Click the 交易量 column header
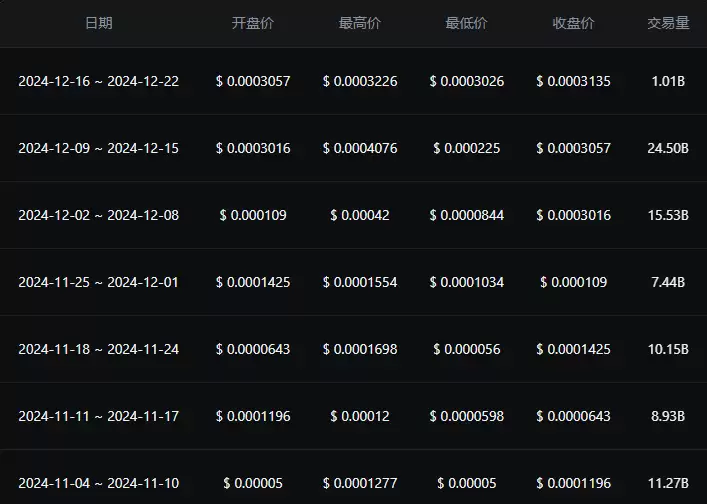The height and width of the screenshot is (504, 707). (668, 23)
